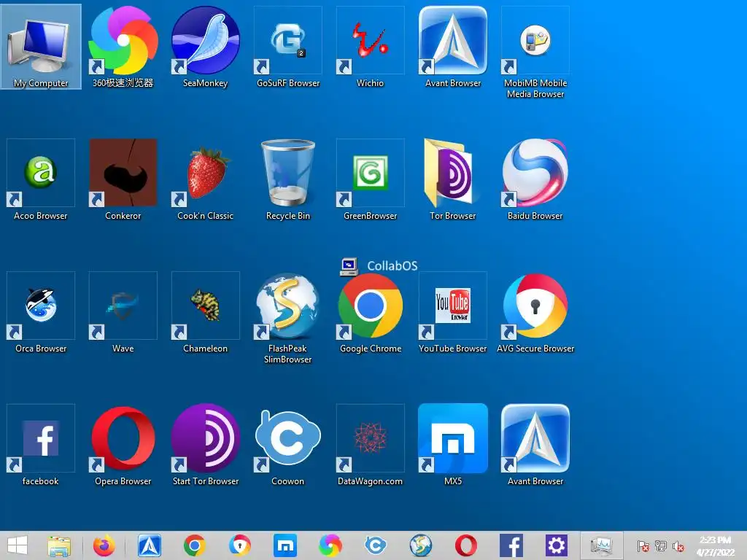Select the Acoo Browser desktop icon
This screenshot has height=560, width=747.
coord(41,179)
